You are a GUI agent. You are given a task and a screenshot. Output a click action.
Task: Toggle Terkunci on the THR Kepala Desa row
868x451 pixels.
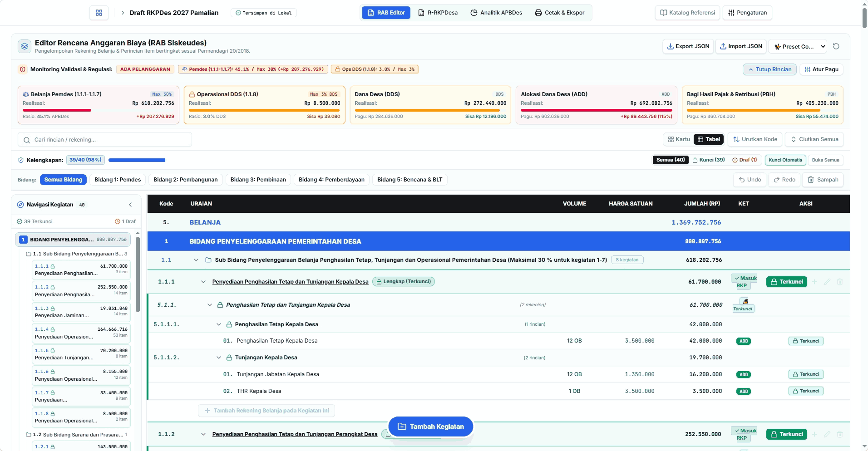806,391
